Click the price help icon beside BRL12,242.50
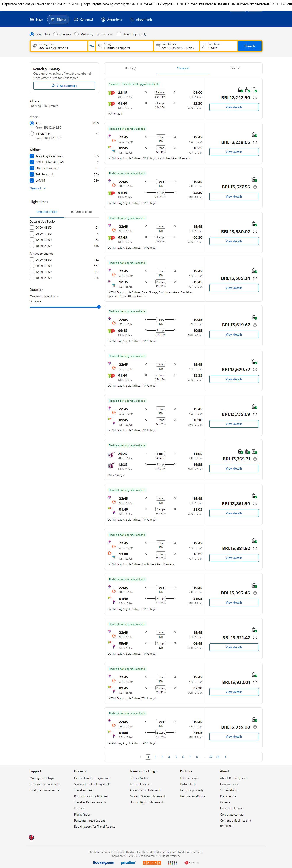This screenshot has width=292, height=868. pos(255,98)
